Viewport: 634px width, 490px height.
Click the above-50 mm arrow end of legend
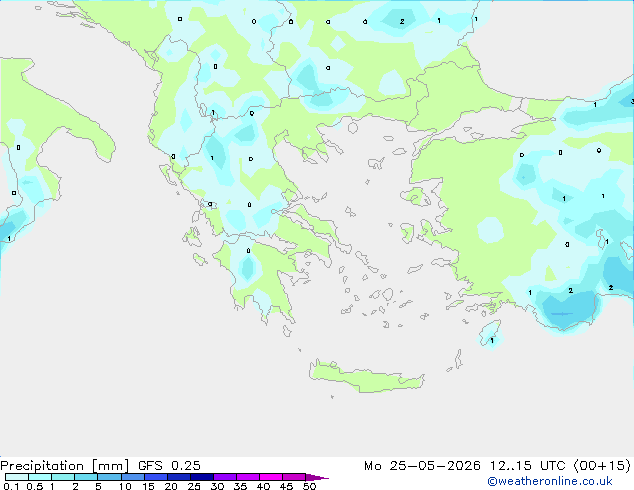(317, 477)
